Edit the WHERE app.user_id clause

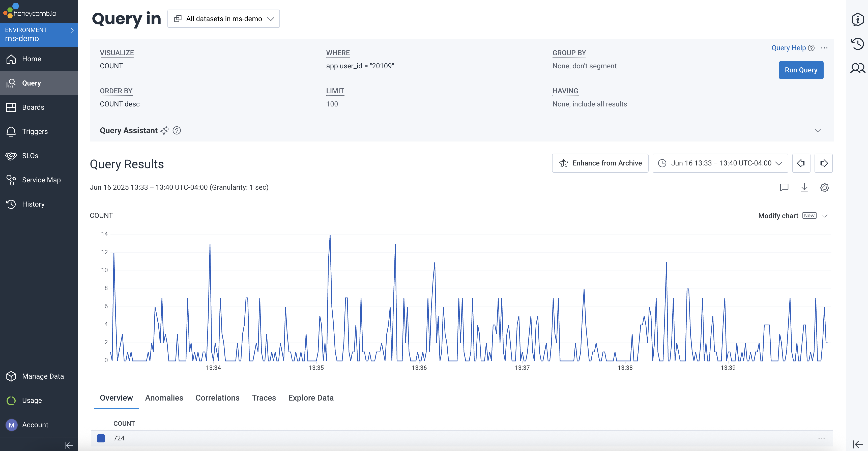360,66
